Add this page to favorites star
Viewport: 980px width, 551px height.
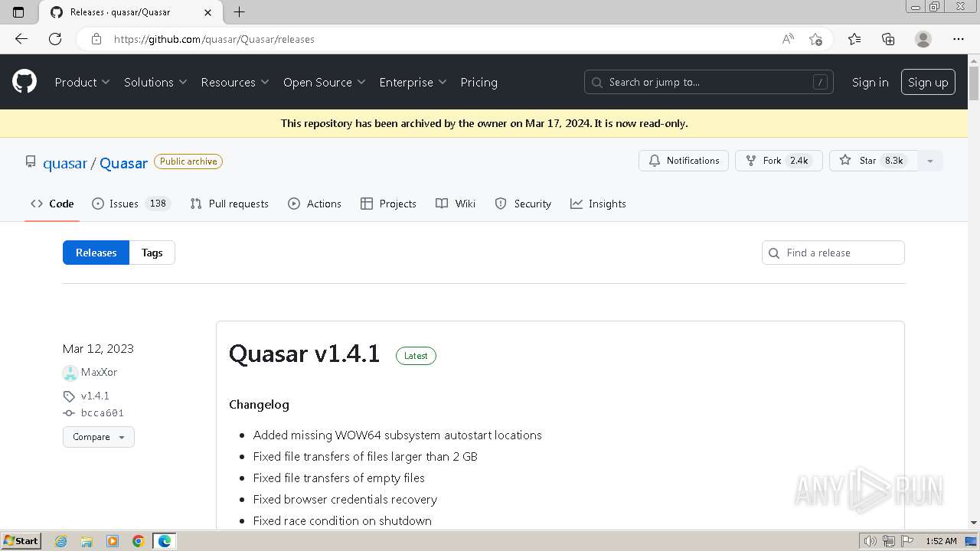point(815,39)
